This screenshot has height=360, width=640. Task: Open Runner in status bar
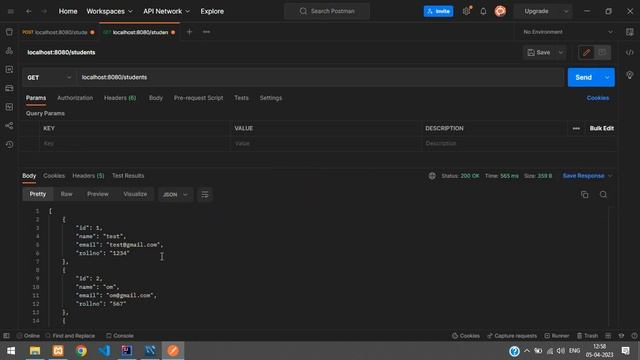click(x=556, y=336)
